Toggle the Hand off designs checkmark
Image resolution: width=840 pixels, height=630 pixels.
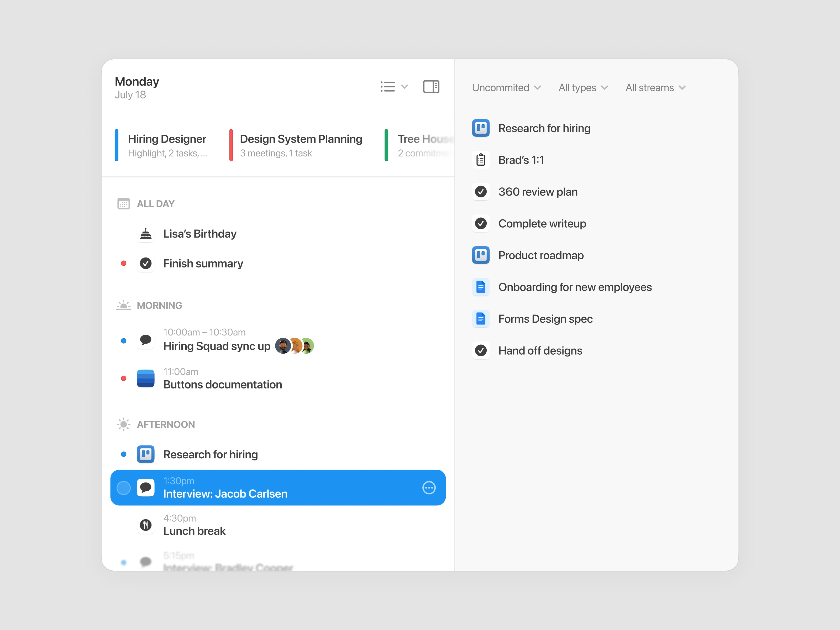click(480, 350)
